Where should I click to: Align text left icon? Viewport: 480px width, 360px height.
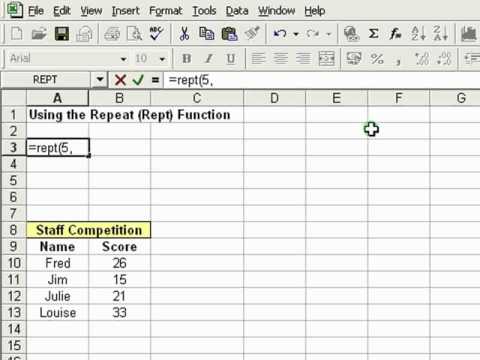pos(258,59)
